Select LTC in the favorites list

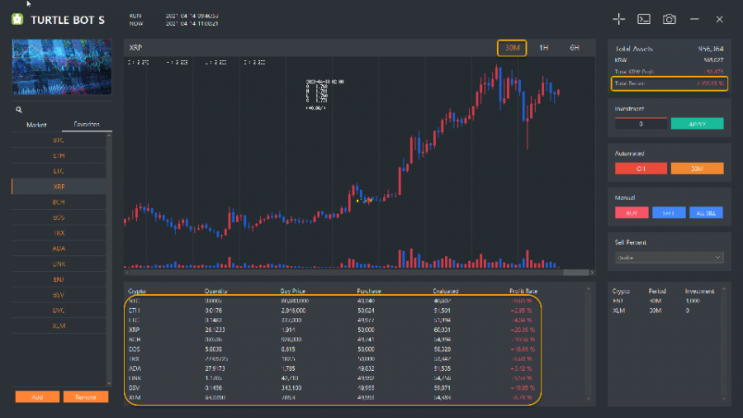tap(59, 171)
